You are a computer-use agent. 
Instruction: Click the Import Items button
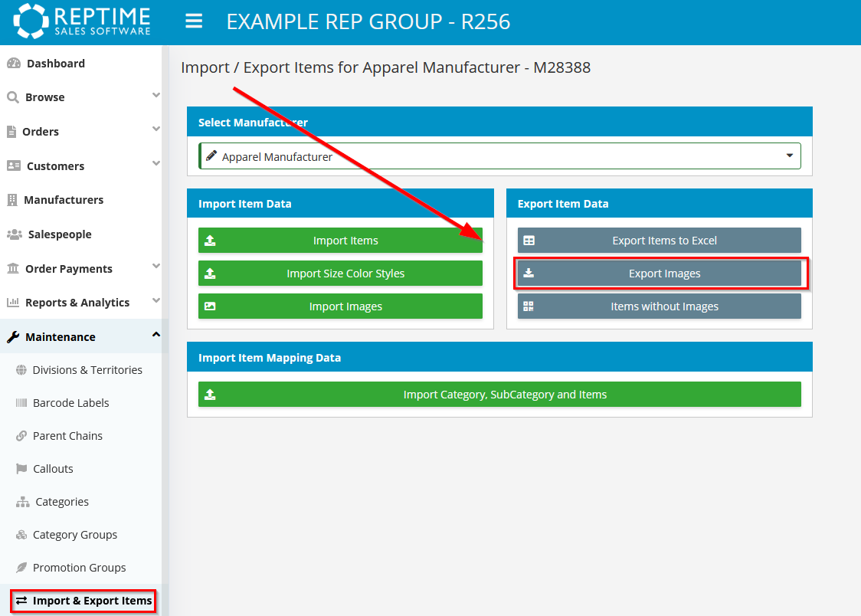tap(340, 241)
